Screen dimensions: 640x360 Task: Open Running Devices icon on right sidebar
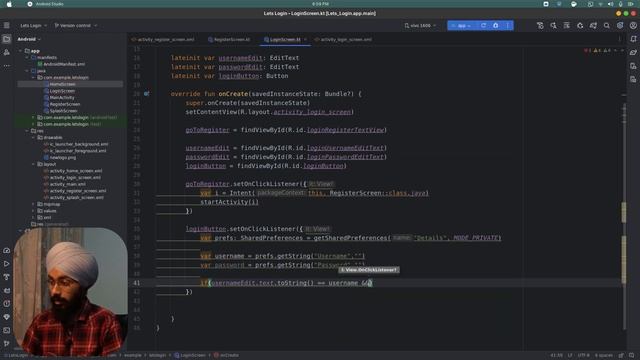coord(633,79)
